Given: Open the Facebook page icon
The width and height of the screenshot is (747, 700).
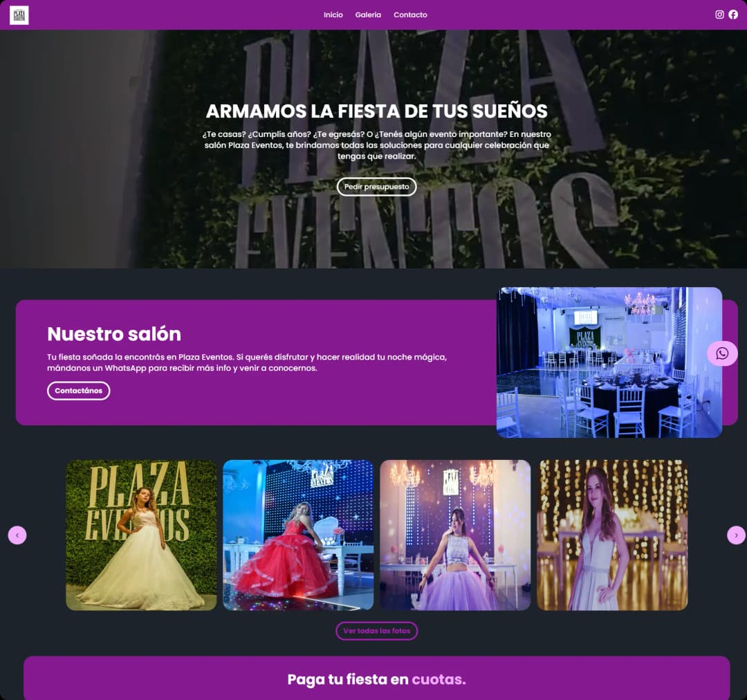Looking at the screenshot, I should point(733,14).
